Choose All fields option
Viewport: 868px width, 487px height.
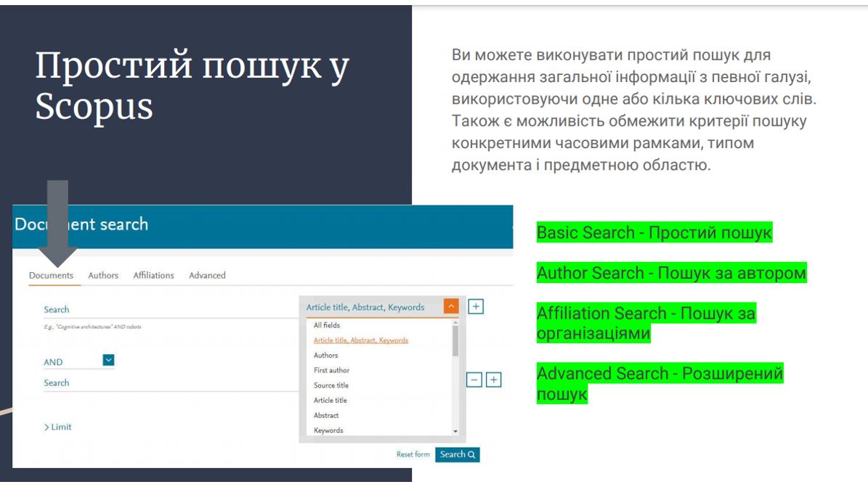tap(327, 325)
